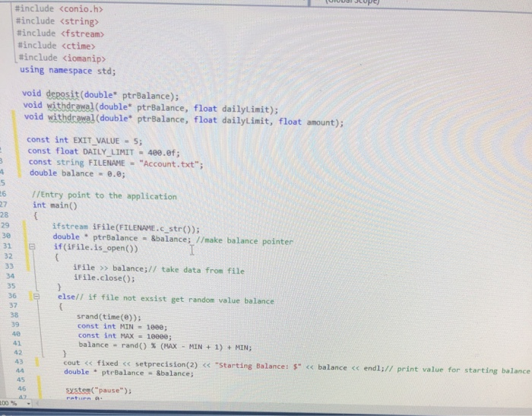
Task: Click the 'const int MIN = 1000;' line
Action: [122, 327]
